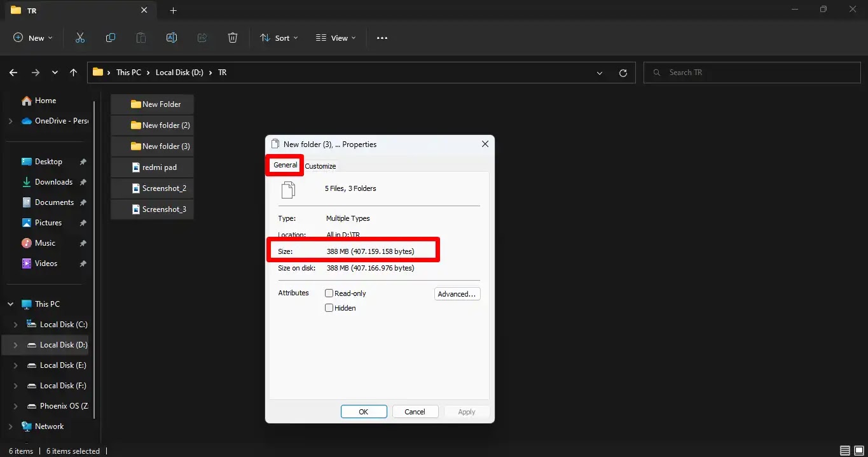Switch to the Customize tab
Screen dimensions: 868x457
coord(320,166)
